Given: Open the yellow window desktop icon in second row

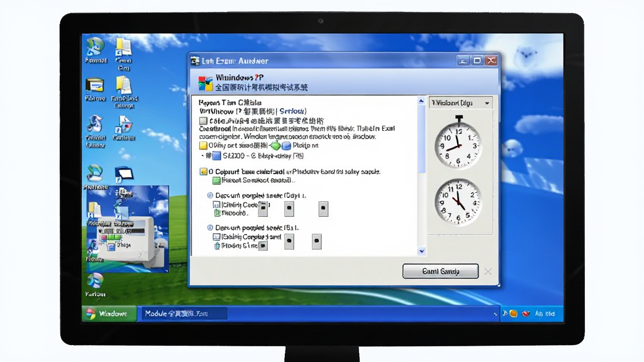Looking at the screenshot, I should click(95, 85).
